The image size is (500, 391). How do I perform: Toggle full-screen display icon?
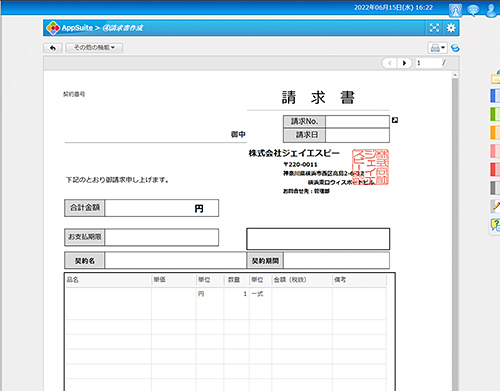pyautogui.click(x=434, y=28)
